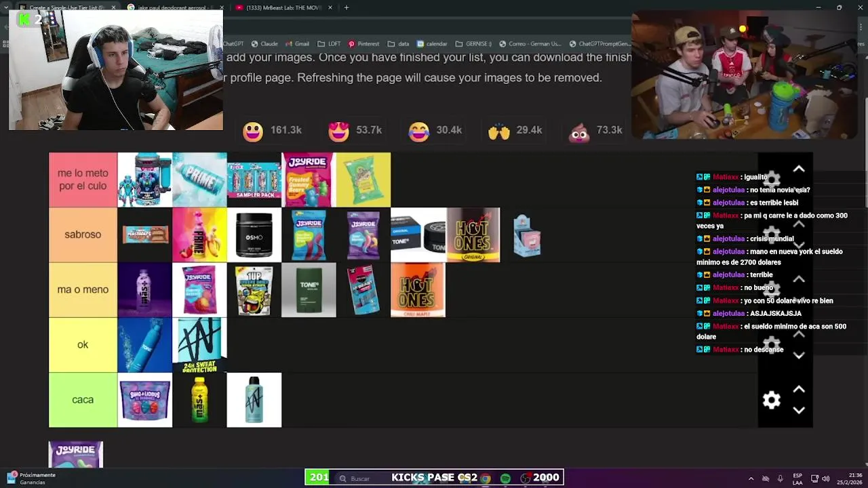
Task: Move 'caca' row up with arrow
Action: pyautogui.click(x=799, y=390)
